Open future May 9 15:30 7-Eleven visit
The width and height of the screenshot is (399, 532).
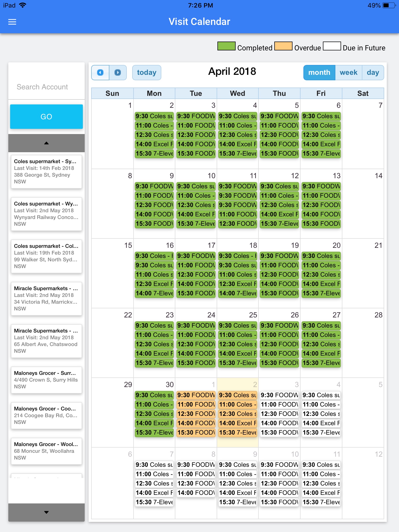coord(238,502)
